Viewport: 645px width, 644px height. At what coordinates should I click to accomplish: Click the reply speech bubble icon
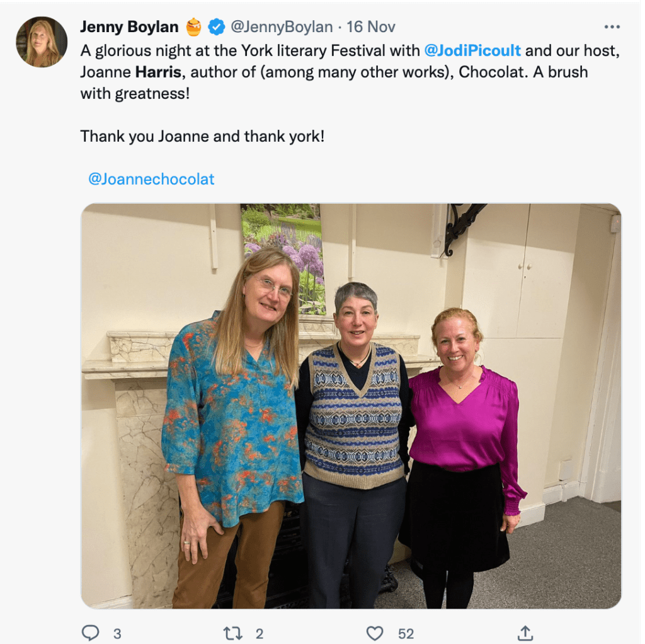91,632
